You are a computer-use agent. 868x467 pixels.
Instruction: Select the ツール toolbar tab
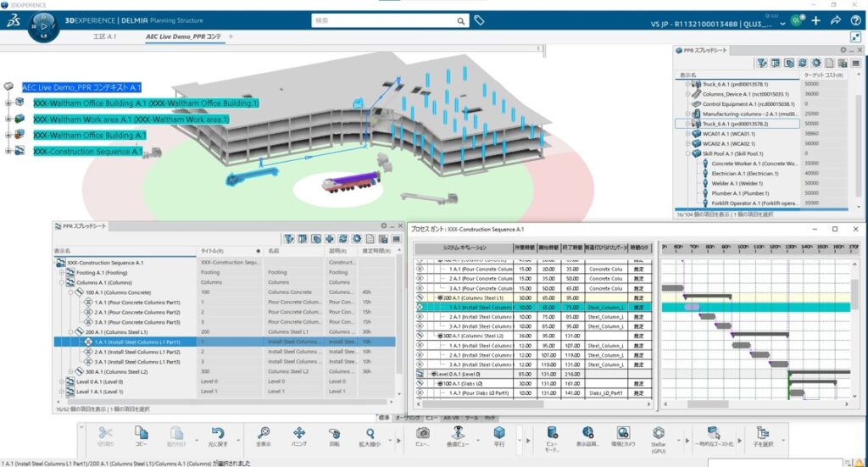tap(471, 418)
